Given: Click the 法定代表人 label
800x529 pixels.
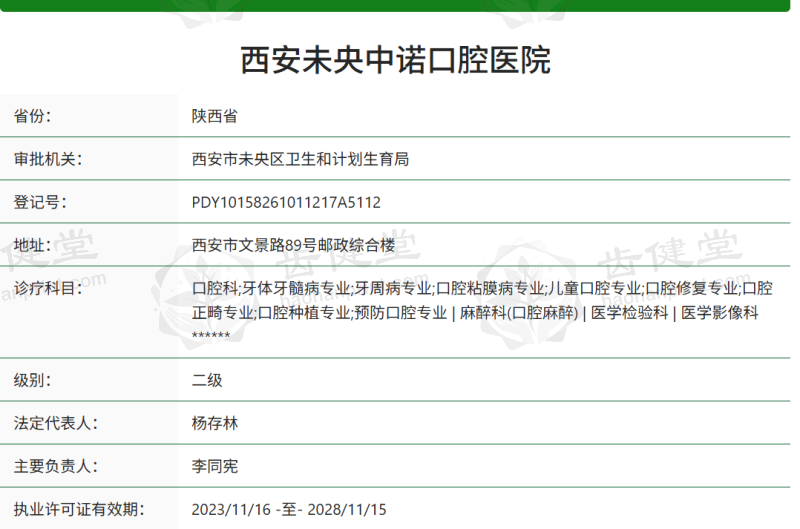Looking at the screenshot, I should pos(56,423).
